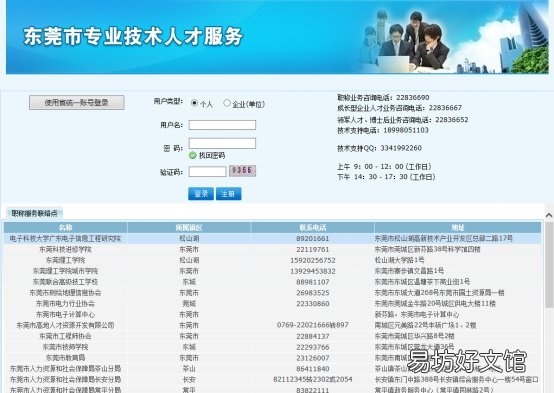Click the 长安 district cell

pos(189,380)
